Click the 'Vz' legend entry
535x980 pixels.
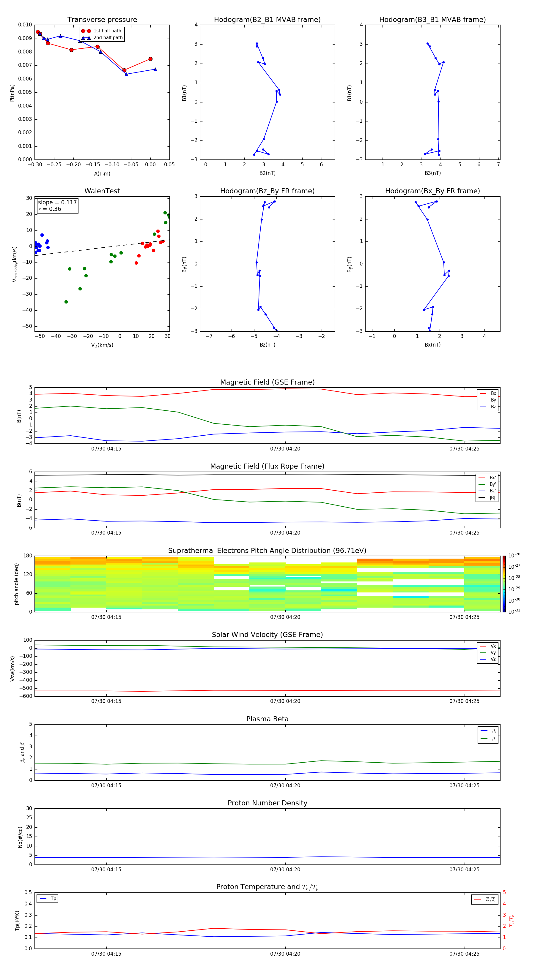[488, 659]
